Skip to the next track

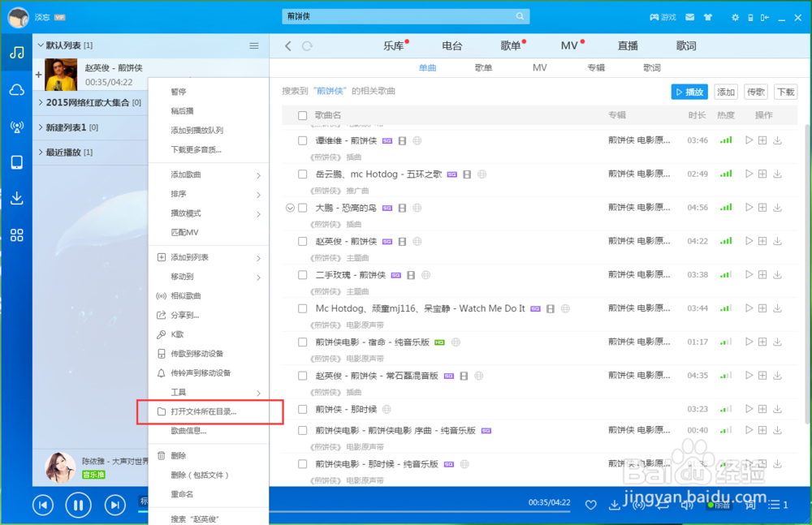[x=115, y=505]
